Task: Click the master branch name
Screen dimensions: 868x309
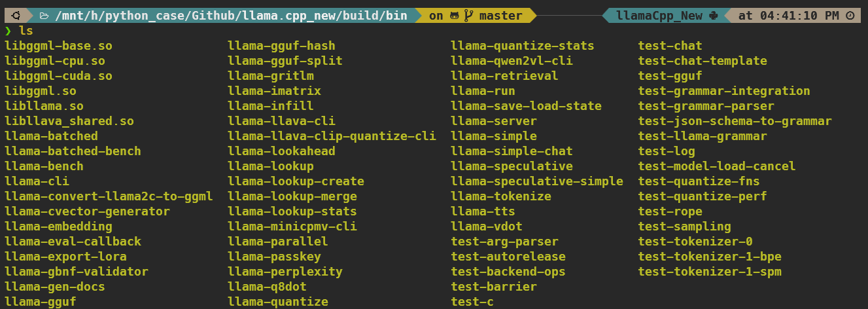Action: coord(500,15)
